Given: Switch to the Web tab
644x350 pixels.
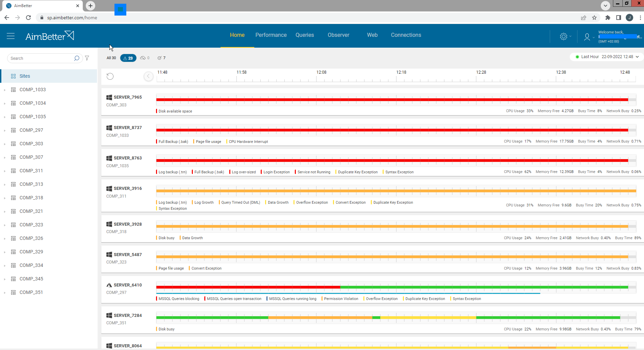Looking at the screenshot, I should (372, 35).
